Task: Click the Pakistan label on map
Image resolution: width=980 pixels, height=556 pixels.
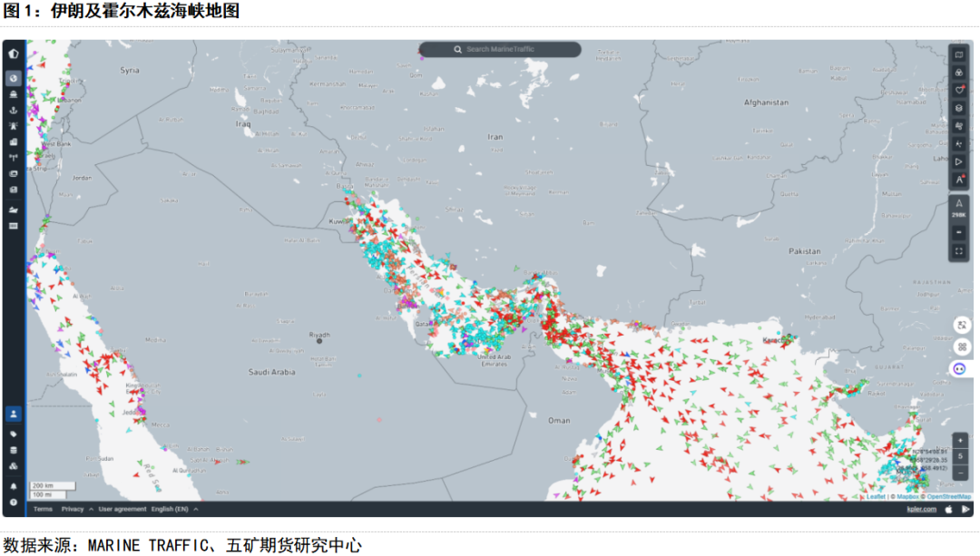Action: (x=804, y=251)
